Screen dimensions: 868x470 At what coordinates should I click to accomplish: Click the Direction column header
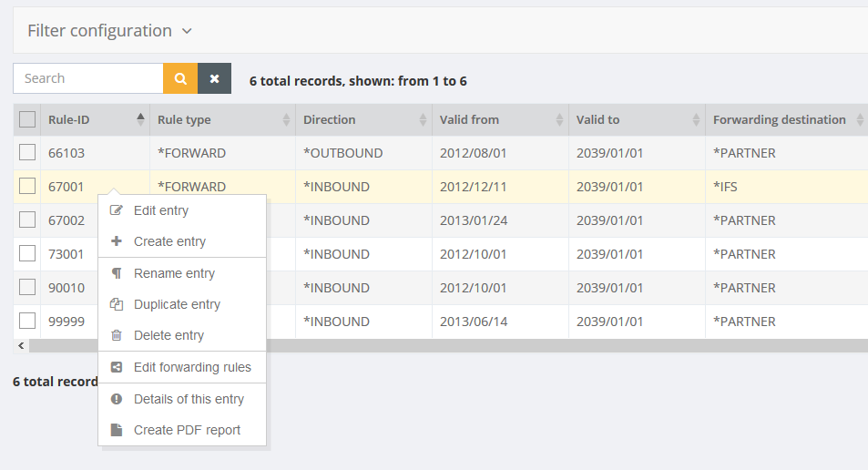[330, 119]
